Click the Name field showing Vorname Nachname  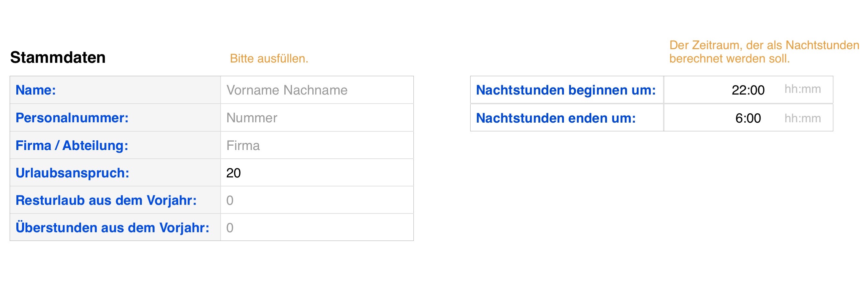[317, 90]
